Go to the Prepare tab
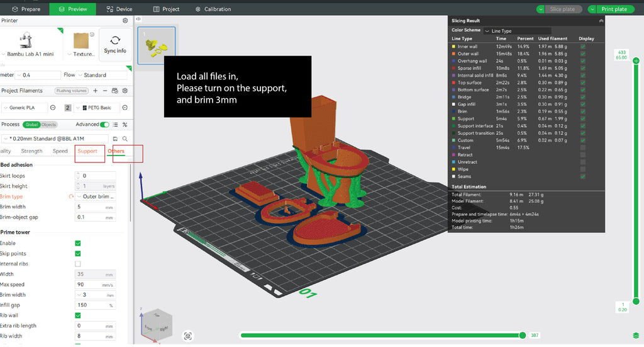Image resolution: width=644 pixels, height=347 pixels. [x=25, y=9]
